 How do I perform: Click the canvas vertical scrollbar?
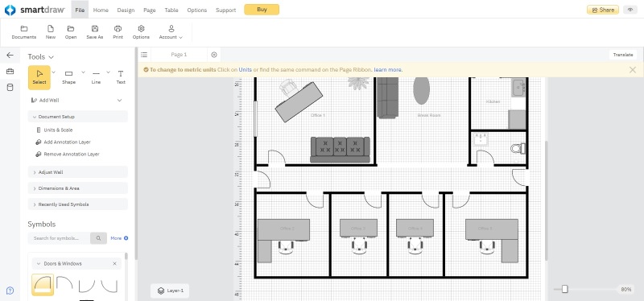[547, 200]
